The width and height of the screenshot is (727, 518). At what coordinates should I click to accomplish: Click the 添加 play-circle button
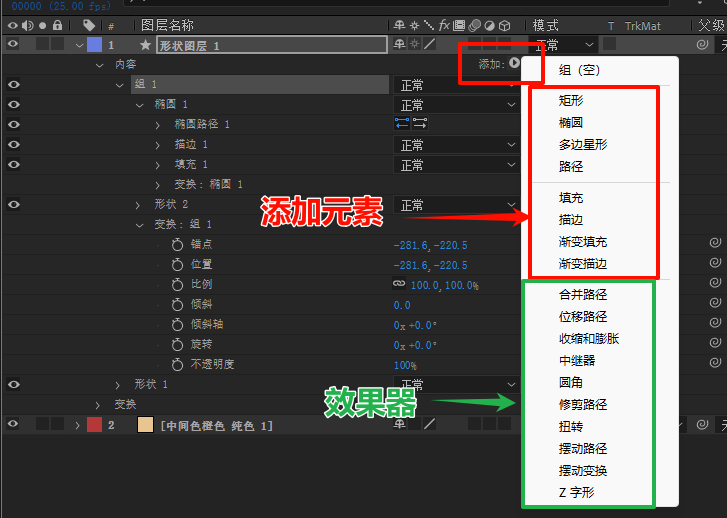click(514, 63)
